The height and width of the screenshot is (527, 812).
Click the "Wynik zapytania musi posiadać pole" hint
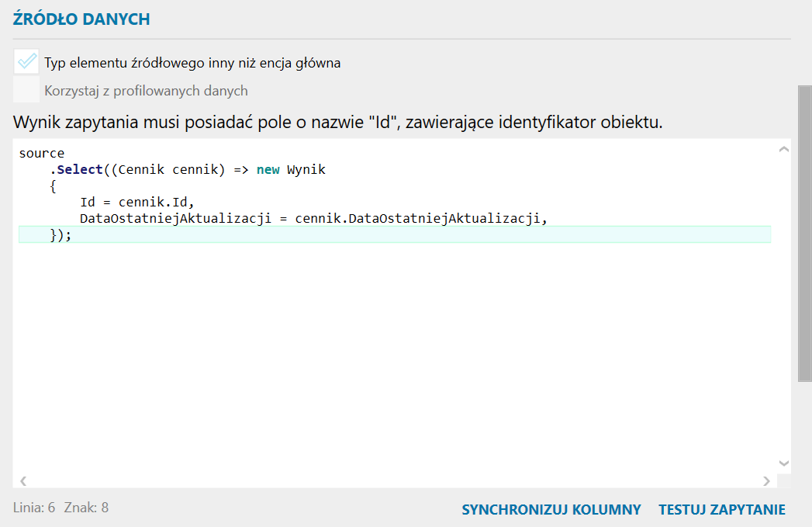point(337,123)
